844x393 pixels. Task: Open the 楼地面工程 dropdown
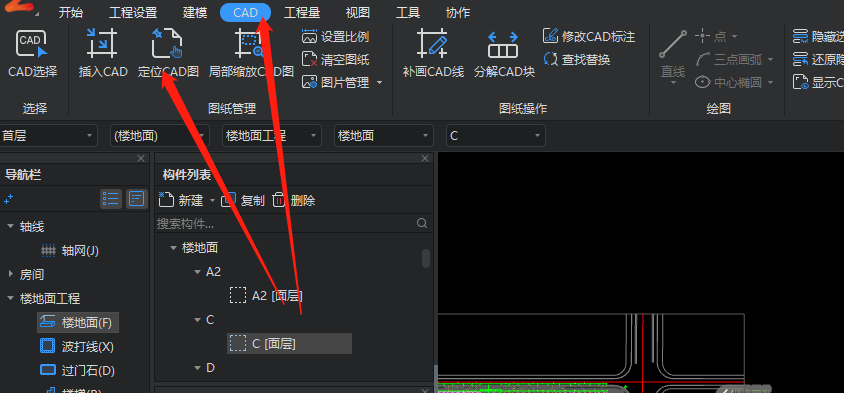pyautogui.click(x=272, y=136)
